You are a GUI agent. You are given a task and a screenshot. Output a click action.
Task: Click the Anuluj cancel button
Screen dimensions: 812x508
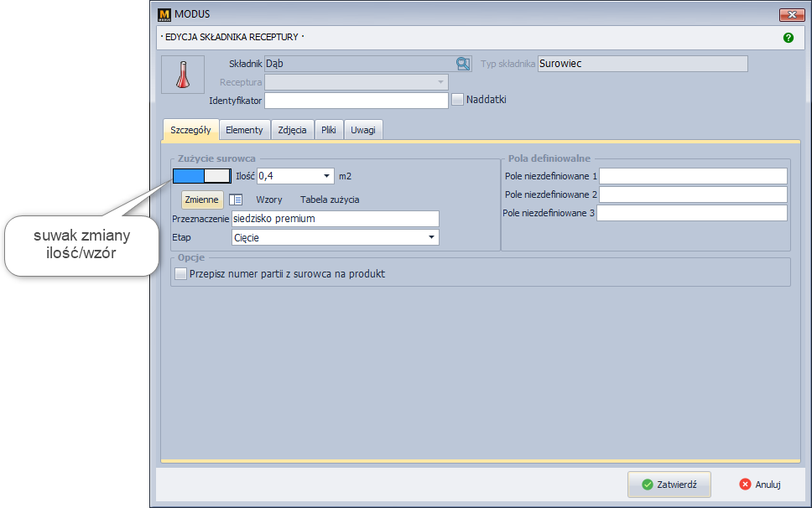761,485
